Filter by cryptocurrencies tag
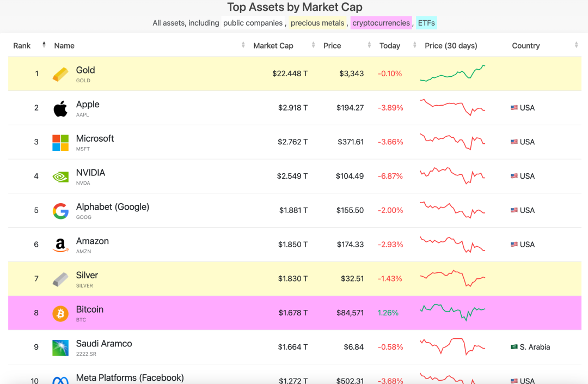Image resolution: width=588 pixels, height=384 pixels. 381,23
